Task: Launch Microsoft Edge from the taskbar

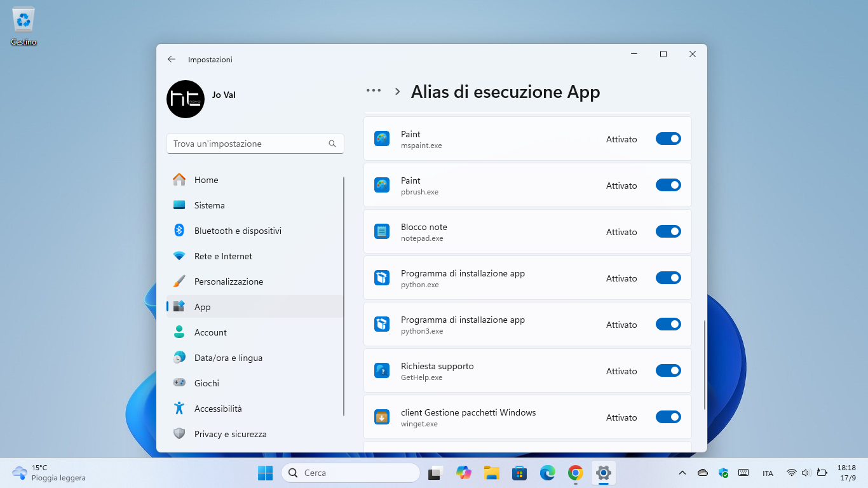Action: 547,473
